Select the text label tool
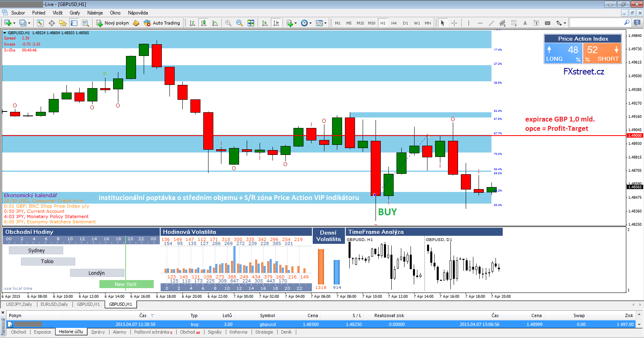 coord(536,23)
